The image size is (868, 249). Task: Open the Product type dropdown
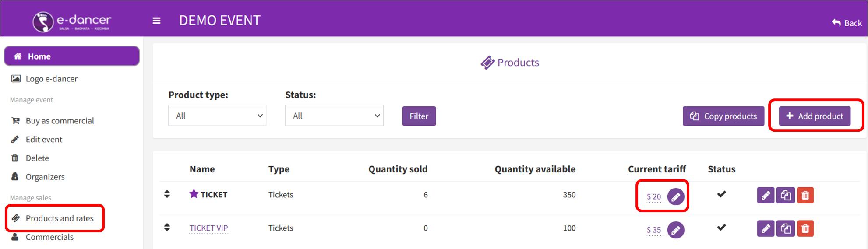pyautogui.click(x=217, y=116)
